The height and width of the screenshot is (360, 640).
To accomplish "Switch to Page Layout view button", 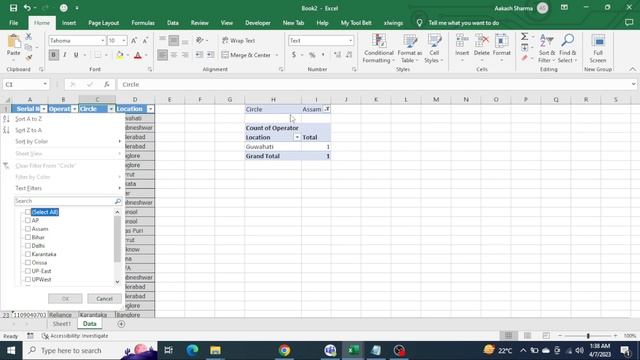I will point(527,336).
